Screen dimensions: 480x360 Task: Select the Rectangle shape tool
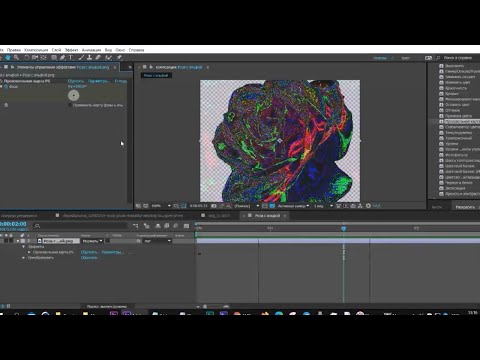click(x=54, y=58)
